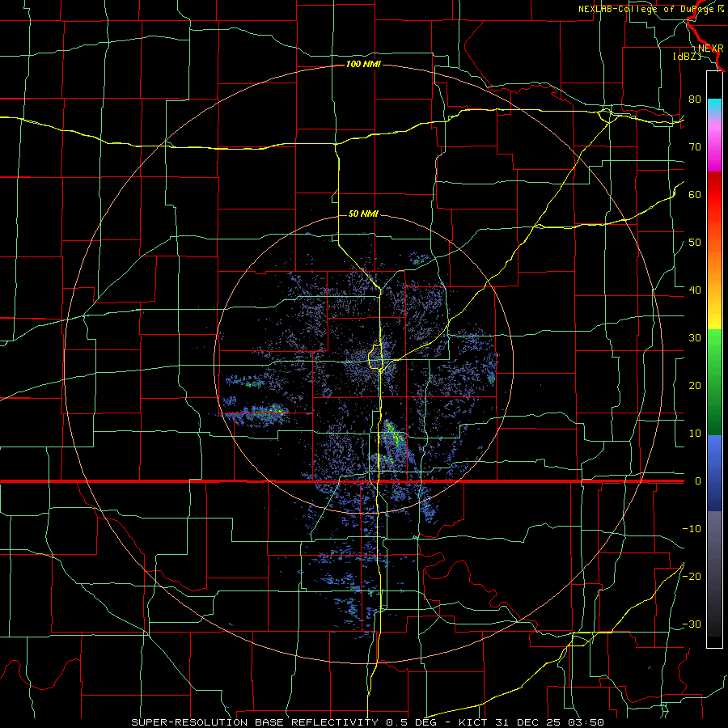Click the yellow-green strongest echo south of radar
This screenshot has height=728, width=728.
394,435
